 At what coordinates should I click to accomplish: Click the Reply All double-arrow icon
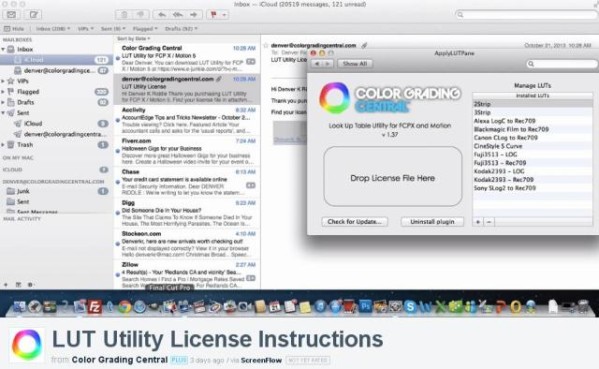coord(178,15)
